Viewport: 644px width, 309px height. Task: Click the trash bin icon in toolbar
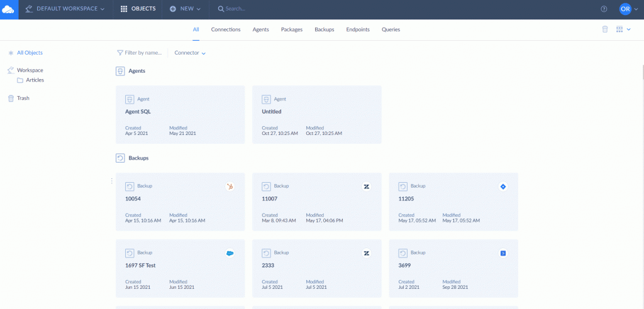coord(605,30)
